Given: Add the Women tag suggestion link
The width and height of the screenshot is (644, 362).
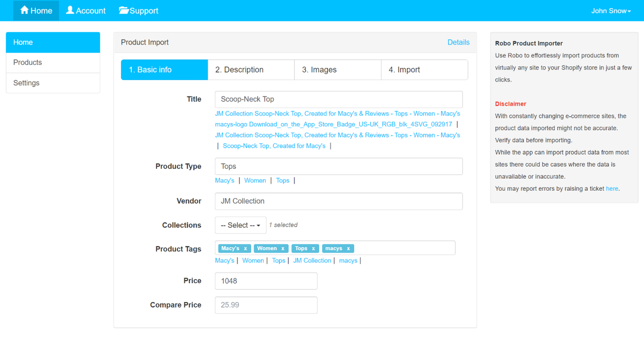Looking at the screenshot, I should [253, 260].
